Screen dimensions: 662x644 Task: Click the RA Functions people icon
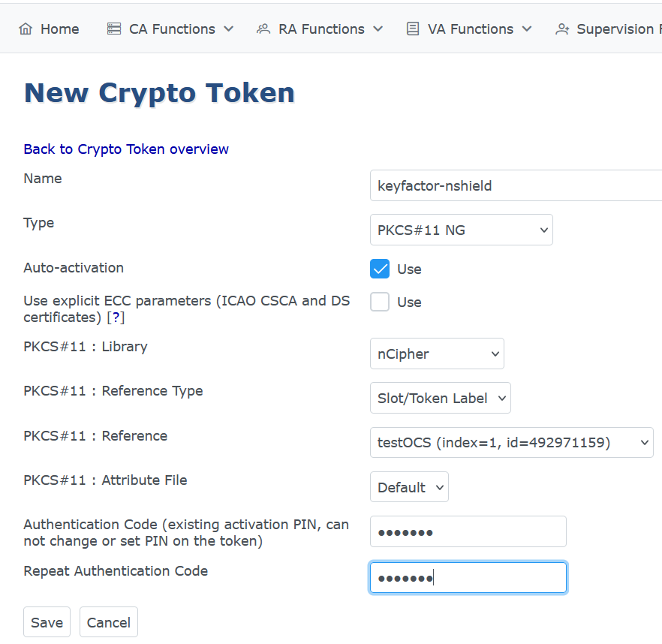pyautogui.click(x=263, y=29)
